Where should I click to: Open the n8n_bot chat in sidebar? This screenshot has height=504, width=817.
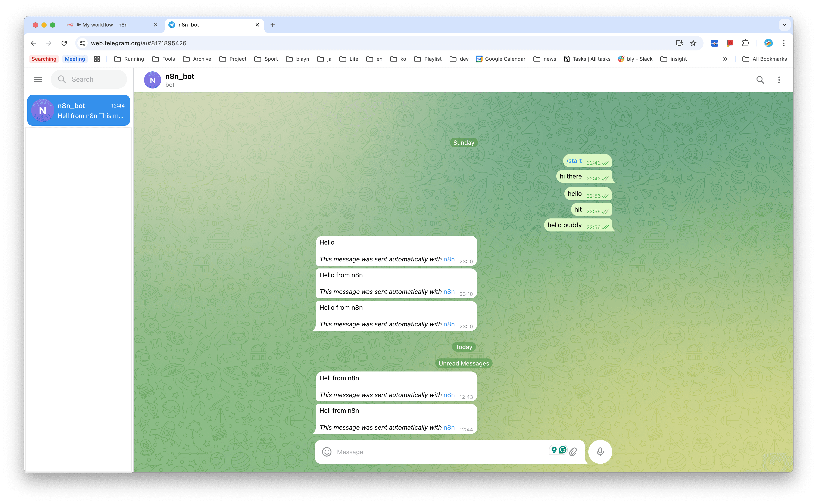[x=79, y=110]
